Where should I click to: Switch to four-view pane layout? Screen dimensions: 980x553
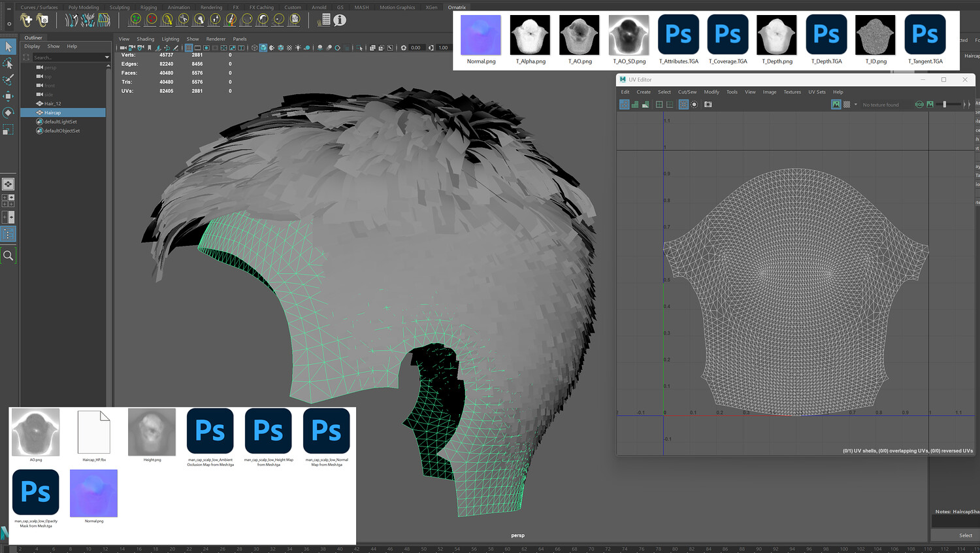[8, 201]
